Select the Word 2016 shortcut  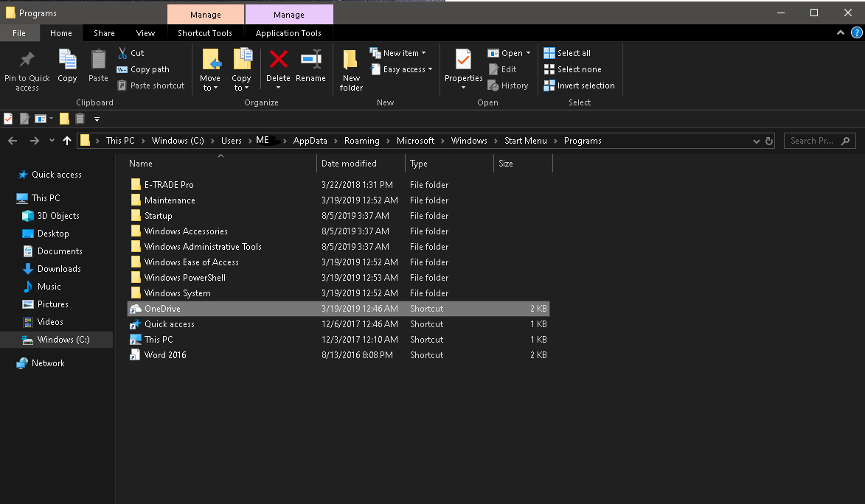coord(338,354)
